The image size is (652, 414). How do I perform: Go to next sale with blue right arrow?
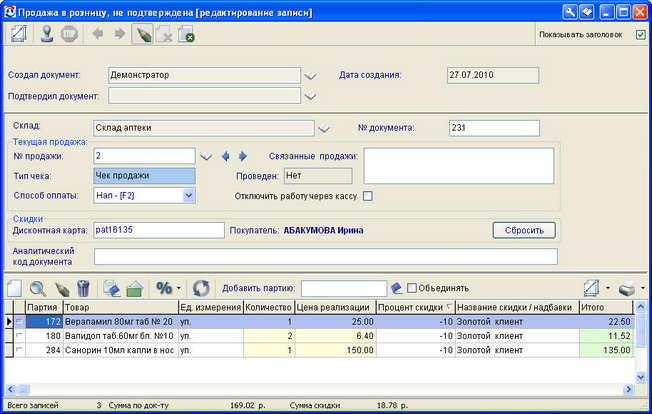coord(243,156)
